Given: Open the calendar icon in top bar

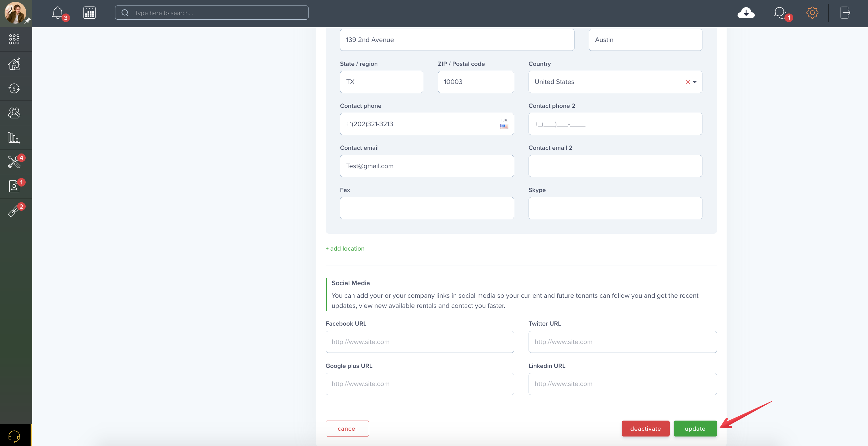Looking at the screenshot, I should (x=89, y=13).
